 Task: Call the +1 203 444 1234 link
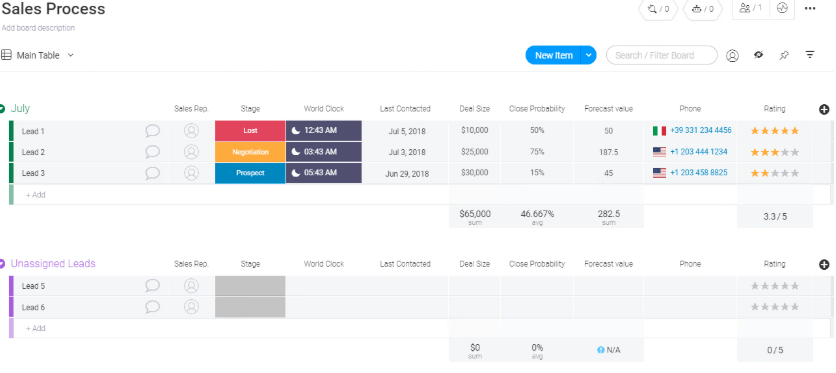[698, 152]
